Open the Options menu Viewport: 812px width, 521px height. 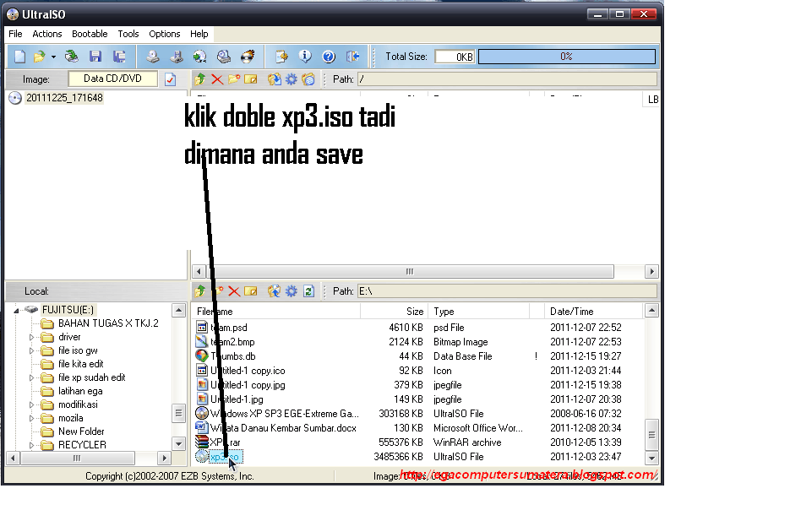click(165, 34)
